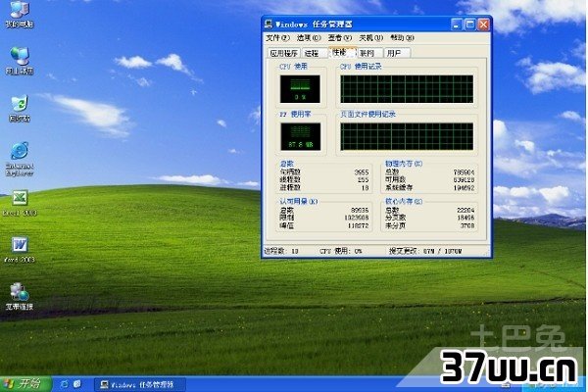Click the kernel memory nonpaged value 3708
This screenshot has width=588, height=392.
tap(467, 225)
